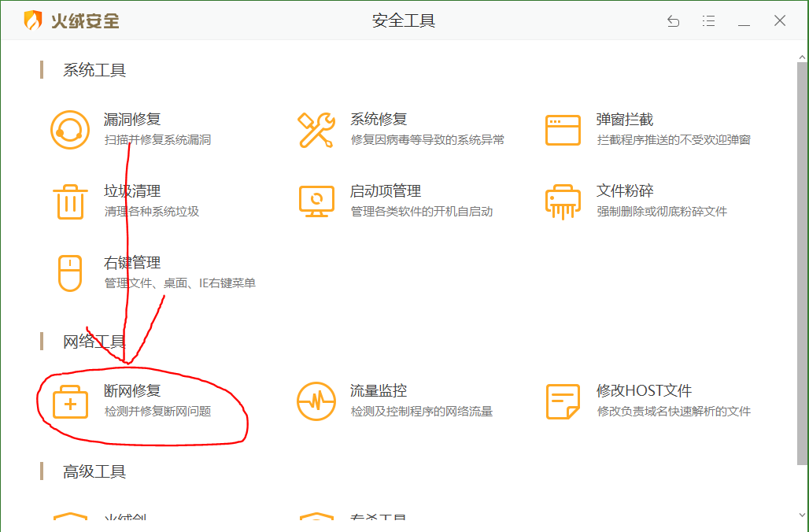Screen dimensions: 809x532
Task: Open the 系统修复 wrench and screwdriver icon
Action: pos(316,130)
